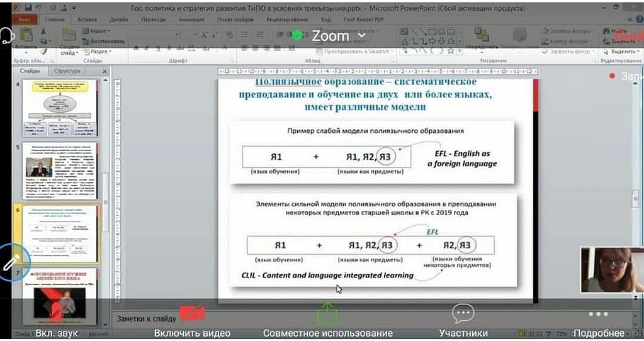The width and height of the screenshot is (644, 341).
Task: Click the blue annotation pencil icon
Action: 13,262
